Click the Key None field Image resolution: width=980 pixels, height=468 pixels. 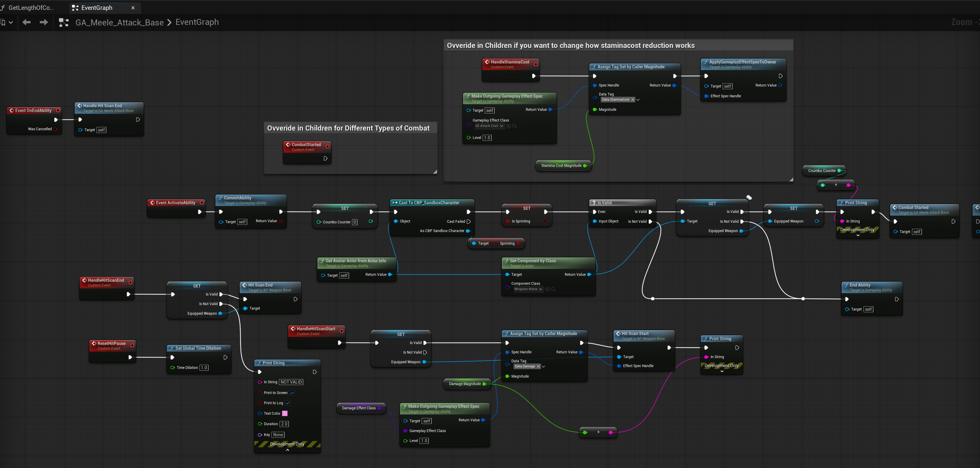point(278,434)
